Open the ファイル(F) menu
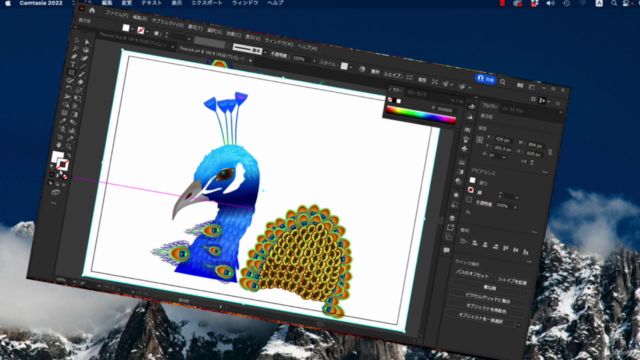 pyautogui.click(x=117, y=15)
